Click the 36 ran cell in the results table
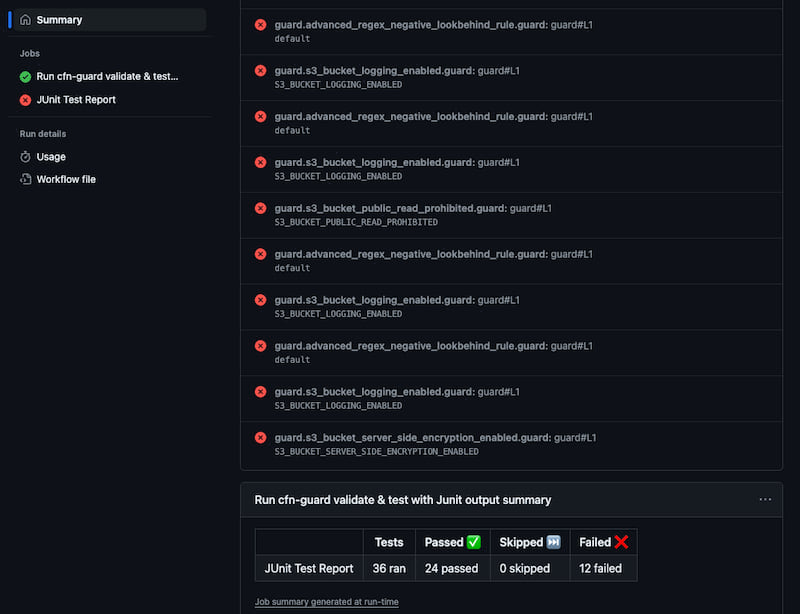This screenshot has width=800, height=614. coord(388,568)
